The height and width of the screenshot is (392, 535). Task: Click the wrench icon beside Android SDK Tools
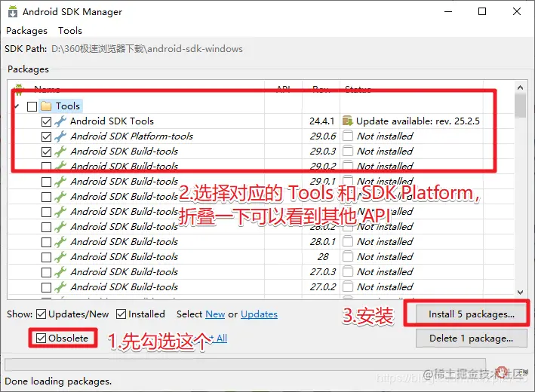pos(60,121)
